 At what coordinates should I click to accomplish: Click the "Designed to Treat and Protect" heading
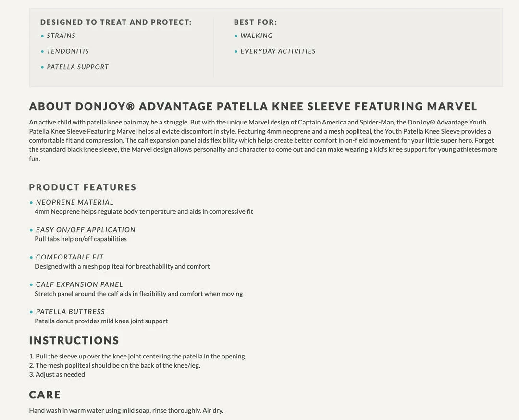(116, 22)
